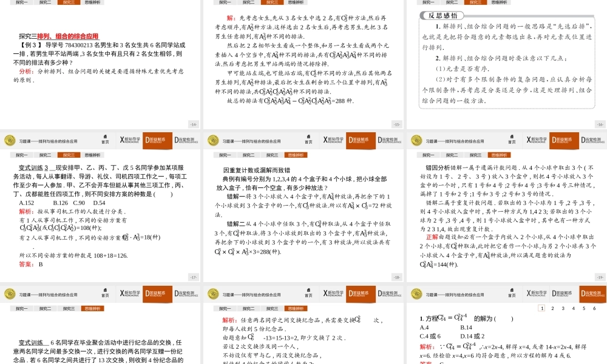Activate the highlighted 探究三 tab
607x364 pixels.
(69, 2)
